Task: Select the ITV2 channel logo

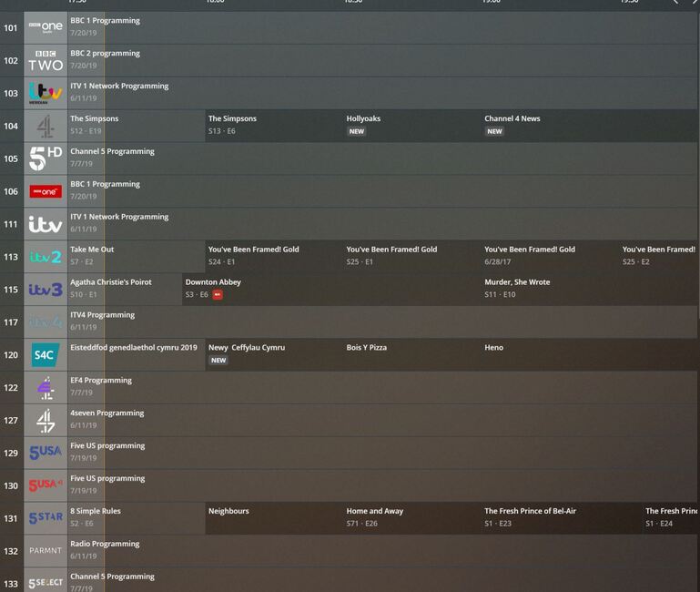Action: 46,257
